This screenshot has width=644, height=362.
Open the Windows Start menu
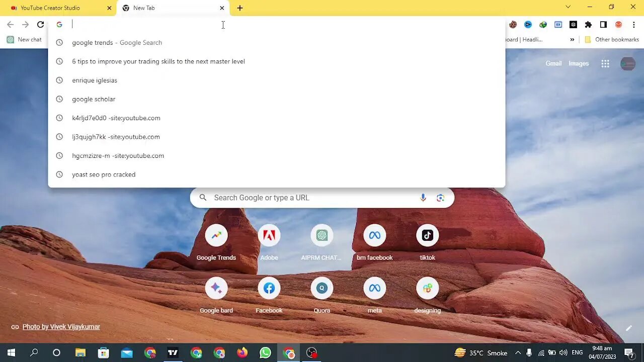(x=11, y=352)
